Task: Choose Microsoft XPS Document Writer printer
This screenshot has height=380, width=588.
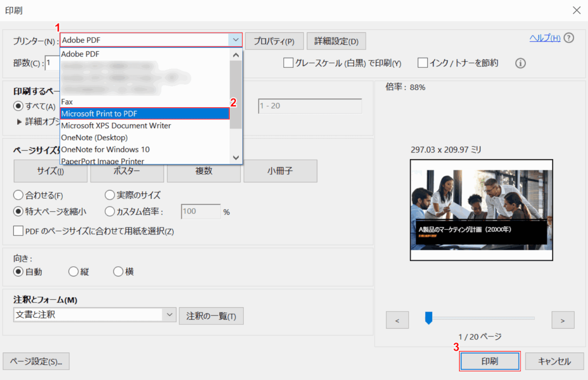Action: click(x=116, y=125)
